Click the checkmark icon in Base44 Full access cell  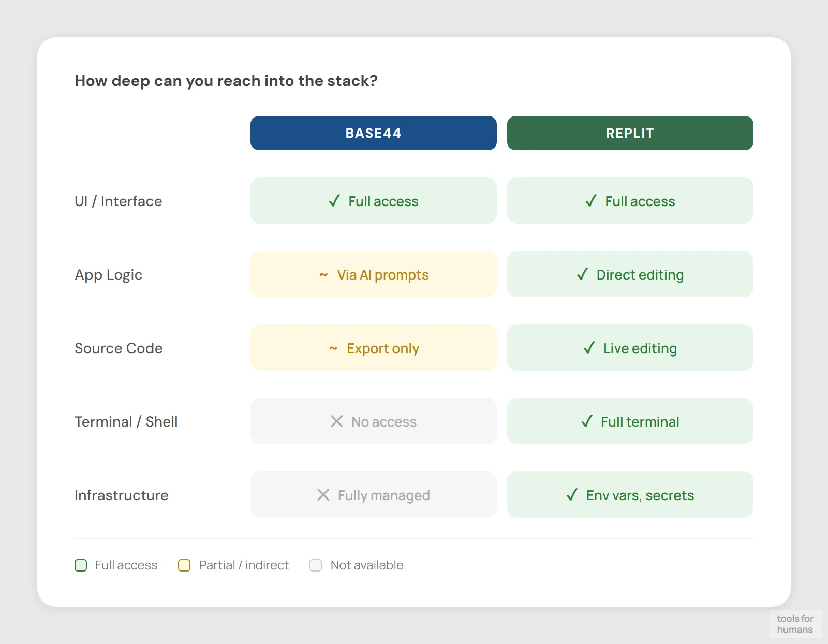click(x=335, y=201)
